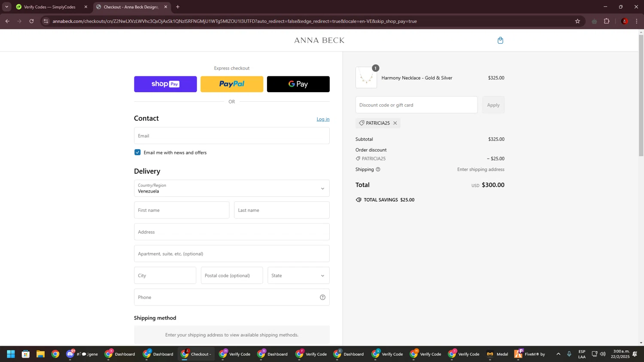644x362 pixels.
Task: Open the volume control in system tray
Action: 603,354
